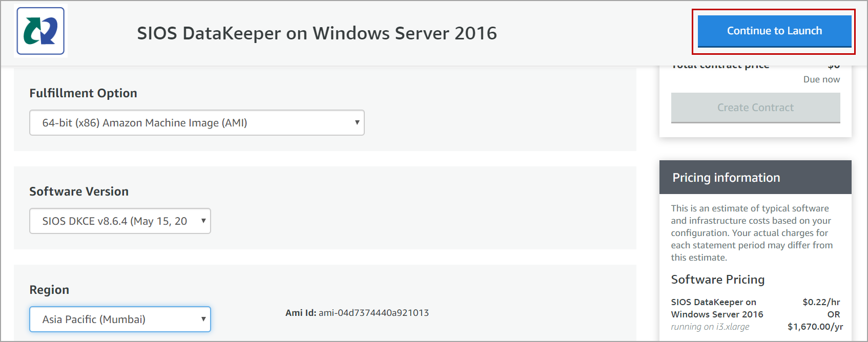Click the Due now label
This screenshot has height=342, width=868.
coord(821,79)
